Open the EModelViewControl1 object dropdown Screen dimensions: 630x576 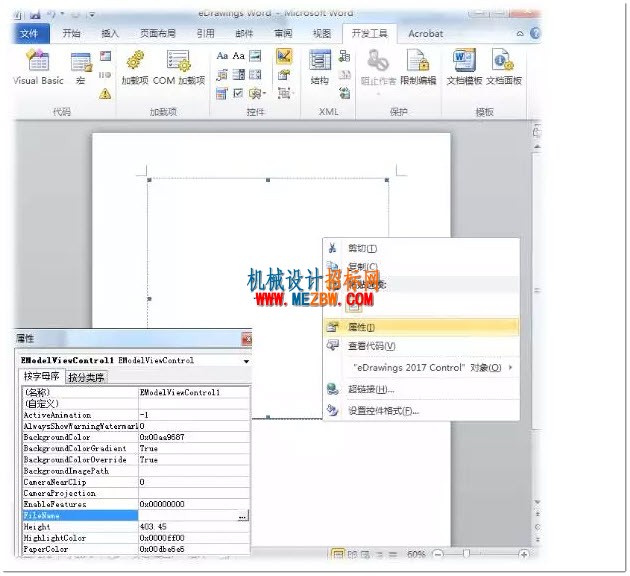pyautogui.click(x=246, y=361)
